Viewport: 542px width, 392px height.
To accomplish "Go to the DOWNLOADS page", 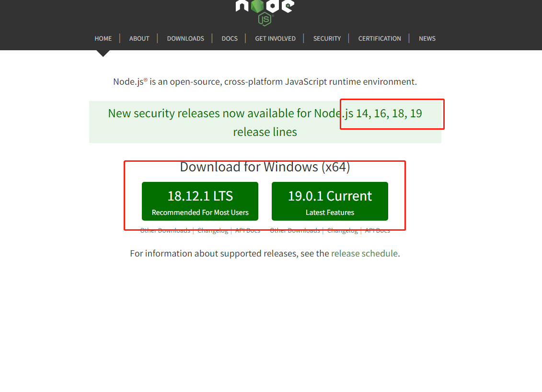I will pyautogui.click(x=185, y=39).
